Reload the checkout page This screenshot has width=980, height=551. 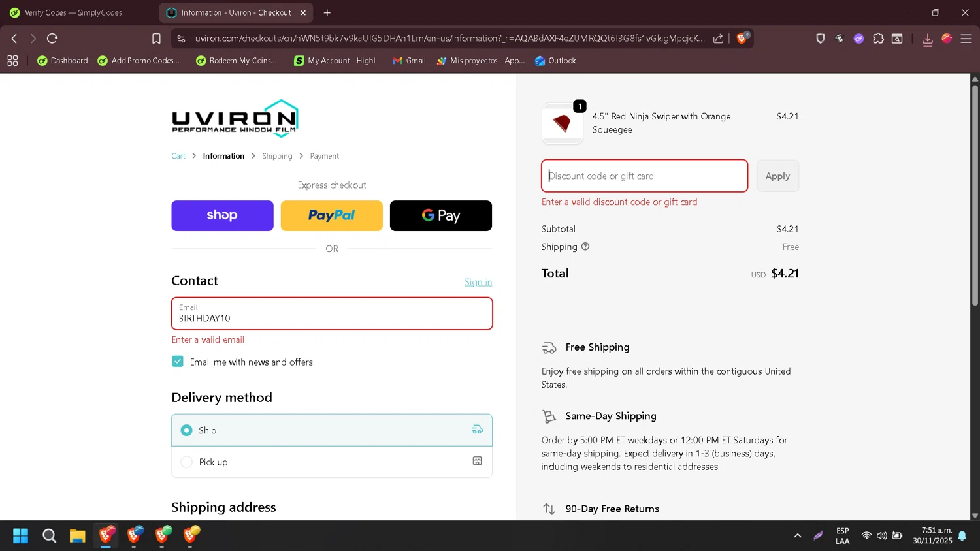[52, 39]
